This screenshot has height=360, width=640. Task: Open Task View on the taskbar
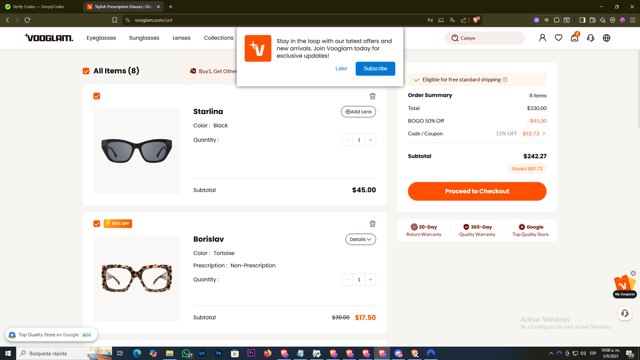pyautogui.click(x=120, y=353)
